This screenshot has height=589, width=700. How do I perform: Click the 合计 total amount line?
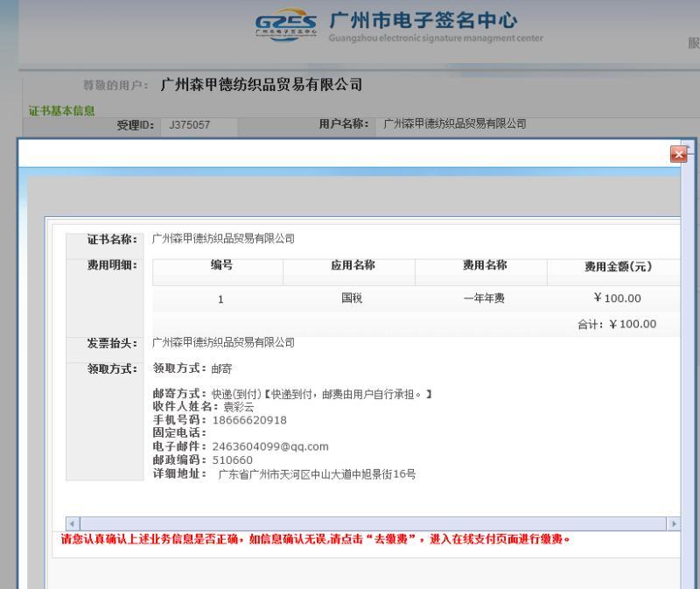tap(617, 324)
